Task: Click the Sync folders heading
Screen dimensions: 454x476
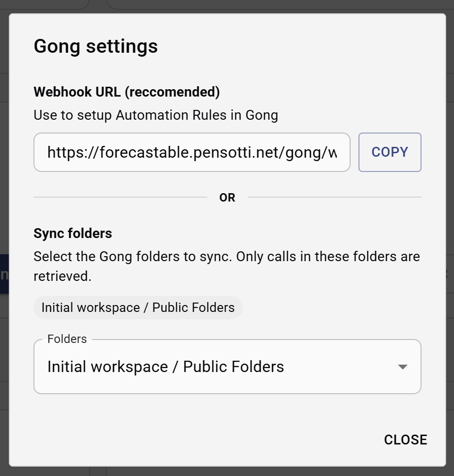Action: [x=73, y=233]
